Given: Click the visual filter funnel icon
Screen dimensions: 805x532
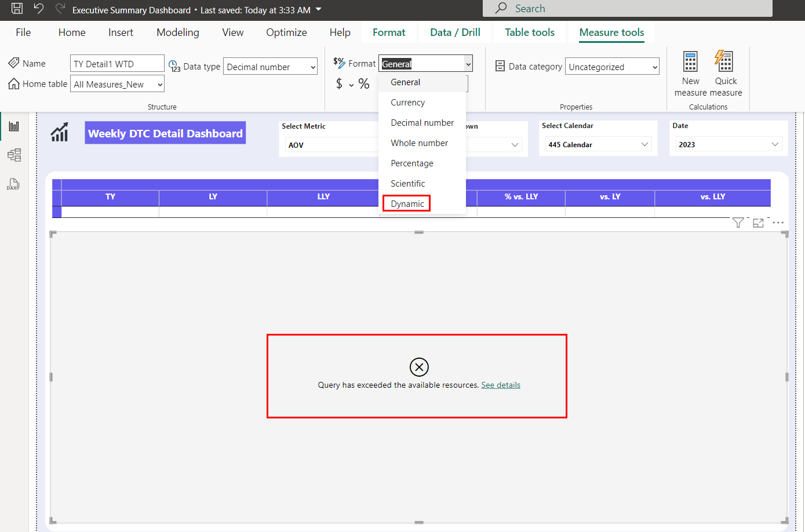Looking at the screenshot, I should (x=738, y=223).
